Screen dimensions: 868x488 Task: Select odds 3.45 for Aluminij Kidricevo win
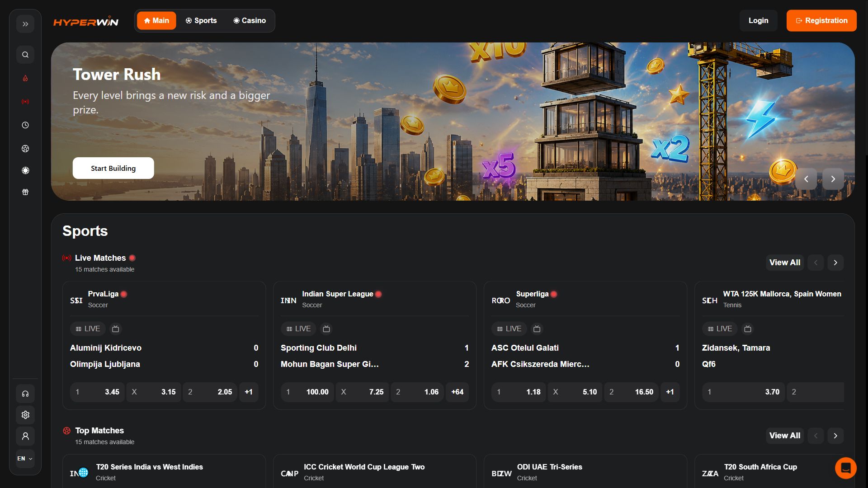[97, 392]
